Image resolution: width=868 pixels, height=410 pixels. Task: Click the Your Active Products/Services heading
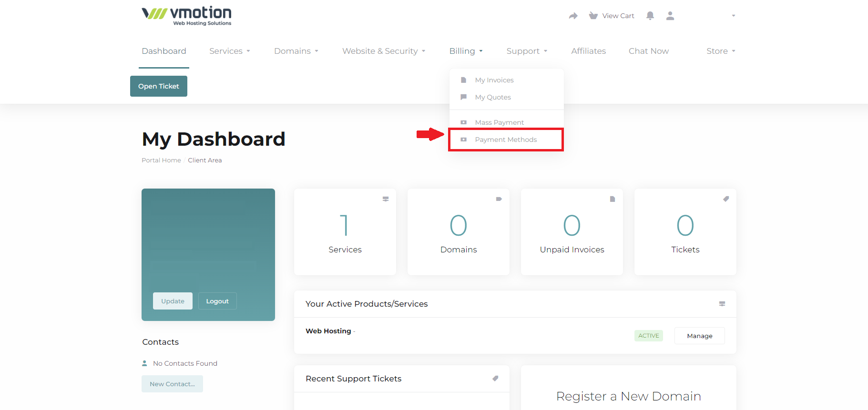click(x=367, y=304)
